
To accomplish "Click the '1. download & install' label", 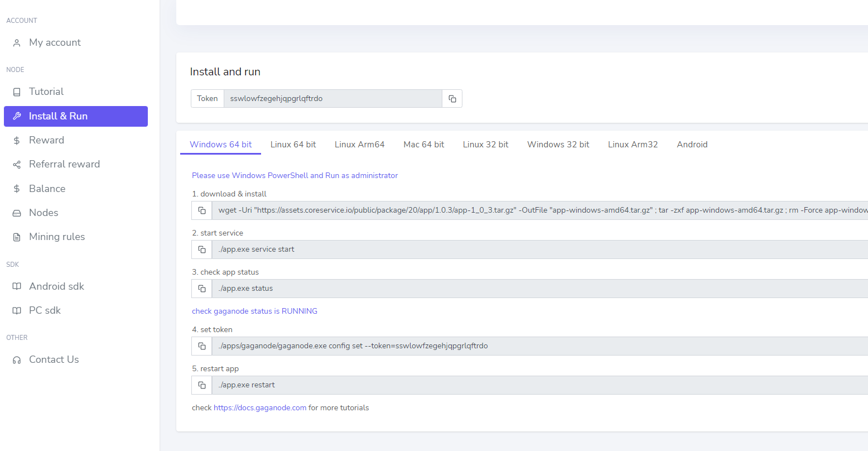I will 229,194.
